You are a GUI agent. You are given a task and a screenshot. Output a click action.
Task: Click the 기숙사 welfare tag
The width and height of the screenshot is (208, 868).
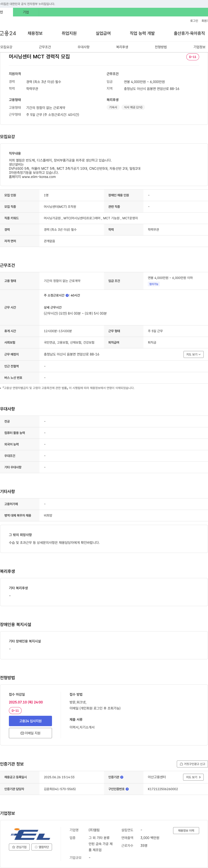click(113, 107)
